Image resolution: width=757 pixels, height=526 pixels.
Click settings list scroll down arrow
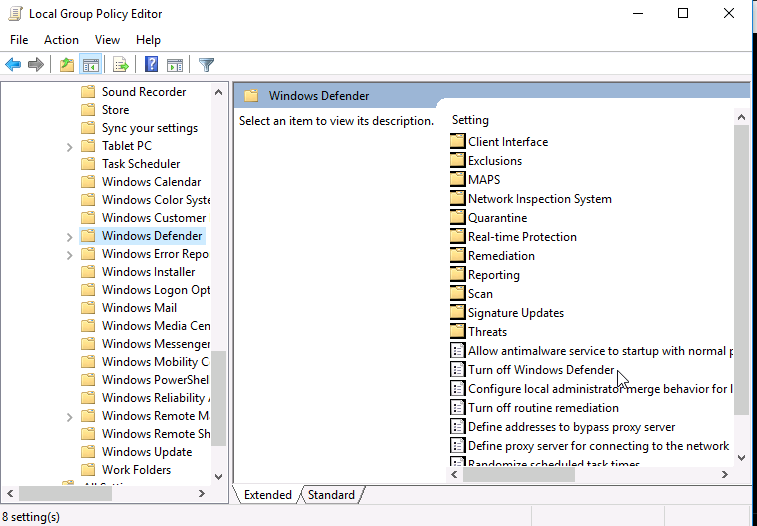pos(742,457)
